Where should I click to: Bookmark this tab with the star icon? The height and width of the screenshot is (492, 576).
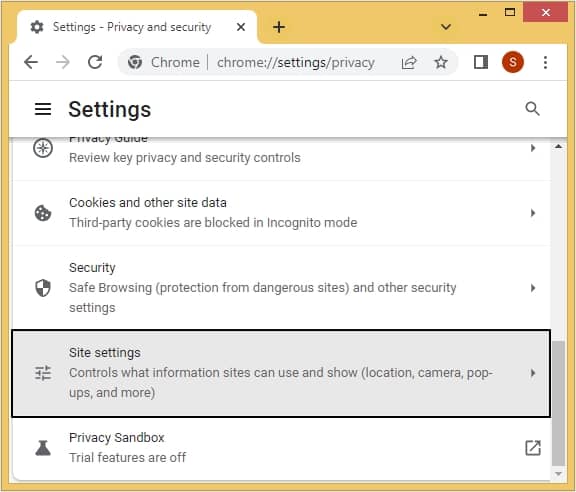point(441,62)
